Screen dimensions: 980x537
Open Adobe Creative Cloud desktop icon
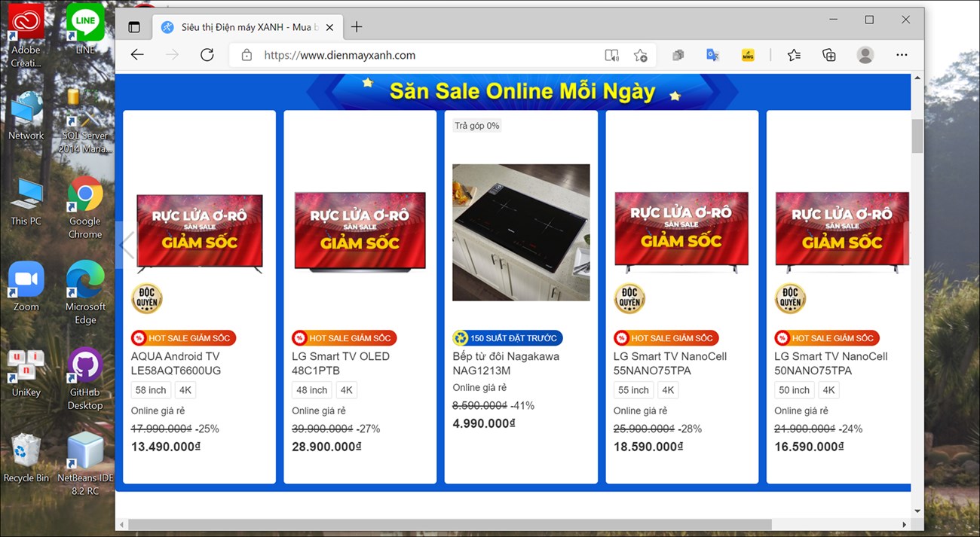pyautogui.click(x=26, y=36)
